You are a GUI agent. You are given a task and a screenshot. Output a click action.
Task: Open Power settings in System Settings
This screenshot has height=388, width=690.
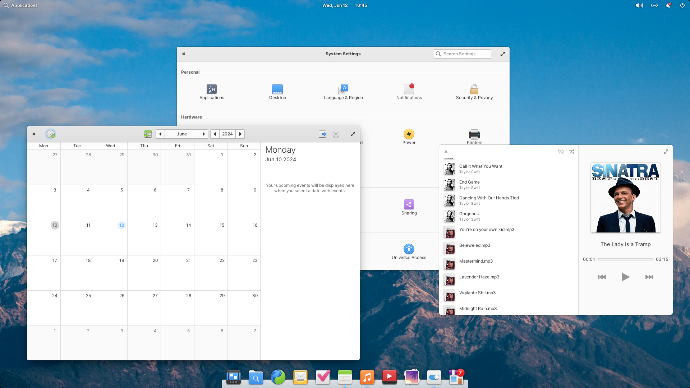click(x=409, y=136)
